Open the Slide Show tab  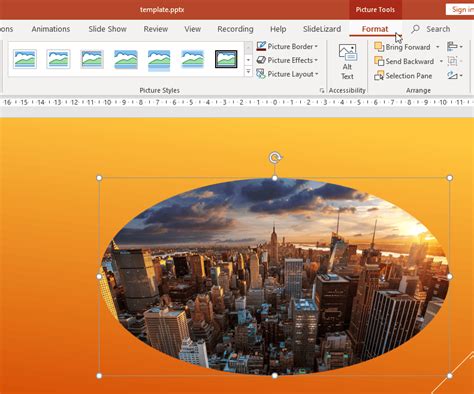(107, 29)
